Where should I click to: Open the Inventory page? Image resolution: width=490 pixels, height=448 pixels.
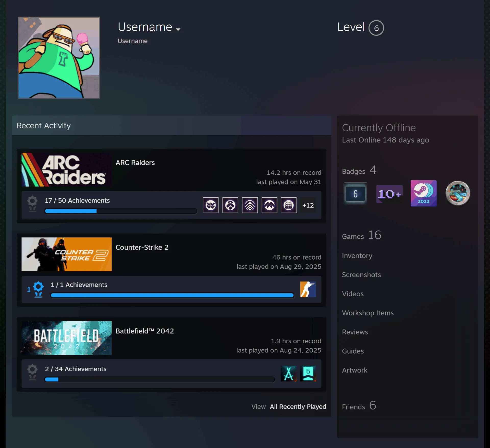pyautogui.click(x=357, y=255)
